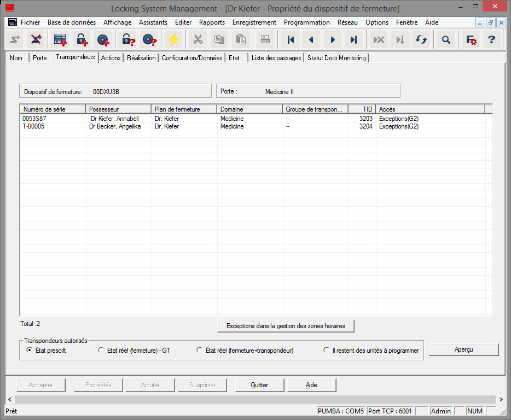Switch to the Liste des passages tab
Image resolution: width=511 pixels, height=420 pixels.
click(276, 57)
